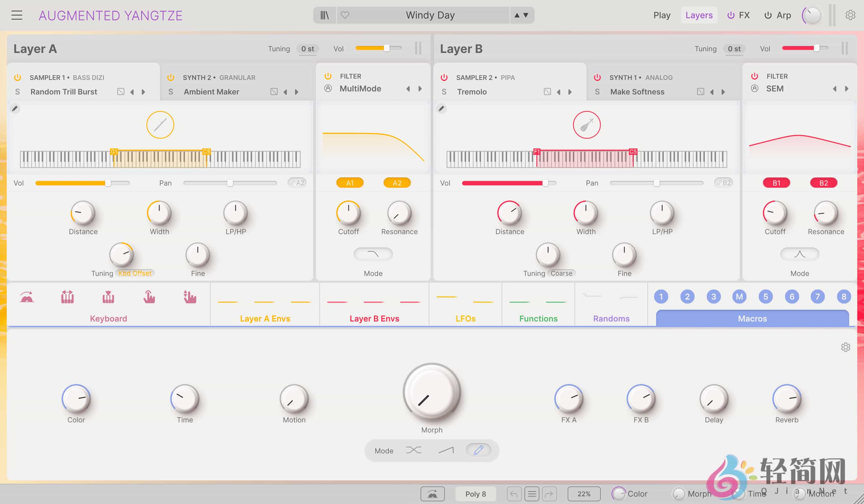Click the Layer A pencil edit icon

tap(15, 109)
